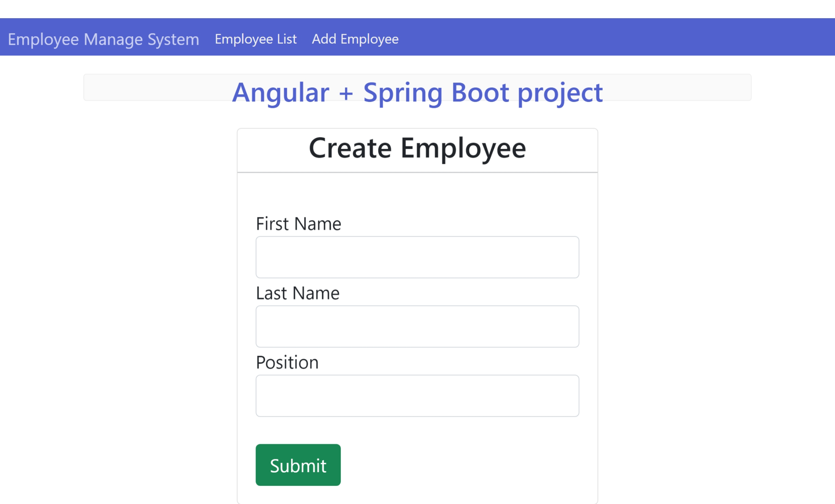The width and height of the screenshot is (835, 504).
Task: Click the Position label text
Action: 287,362
